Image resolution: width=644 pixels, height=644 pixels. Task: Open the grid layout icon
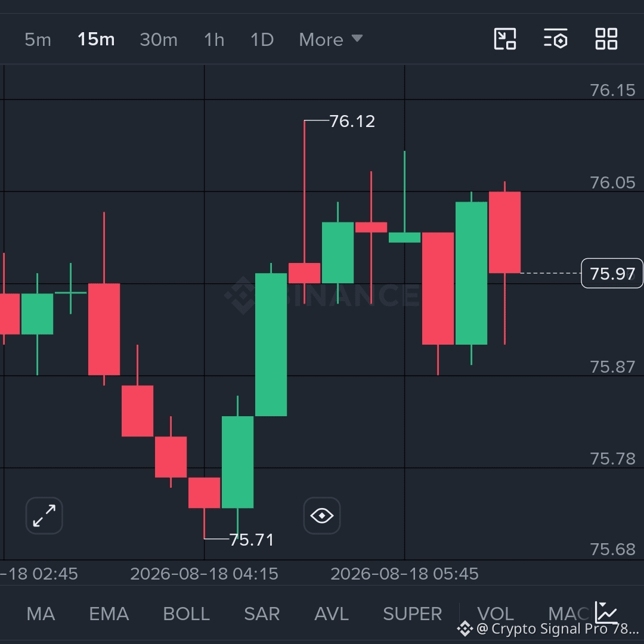[606, 39]
